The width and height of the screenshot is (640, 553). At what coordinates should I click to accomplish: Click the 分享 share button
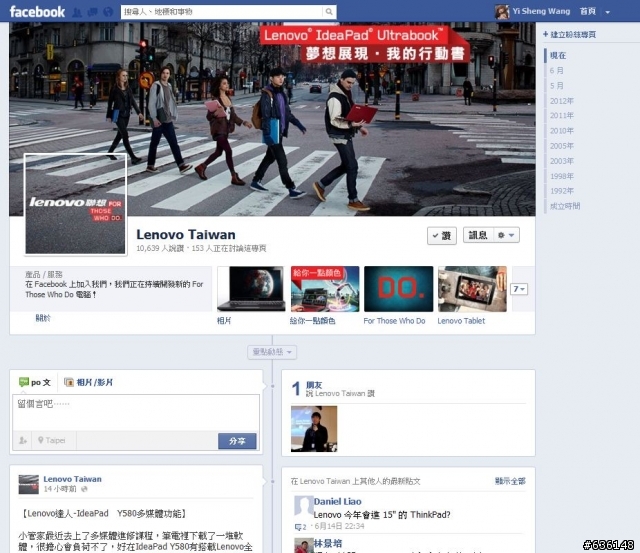click(237, 441)
